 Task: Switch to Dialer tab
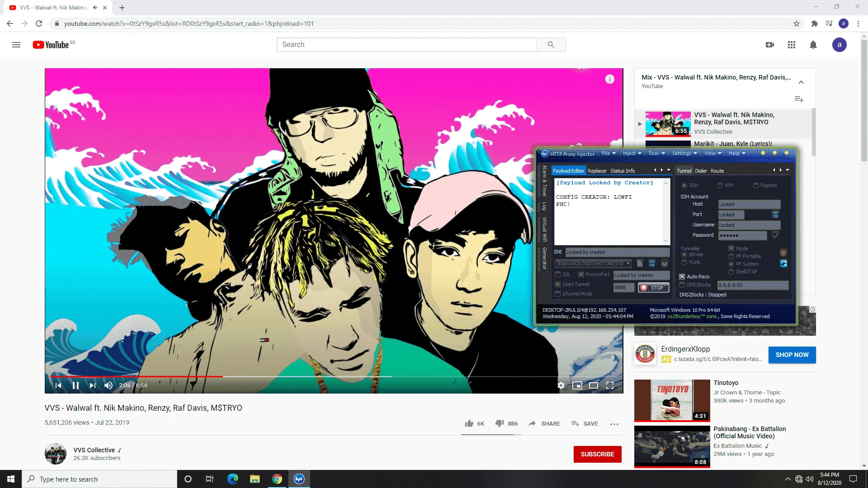tap(701, 171)
